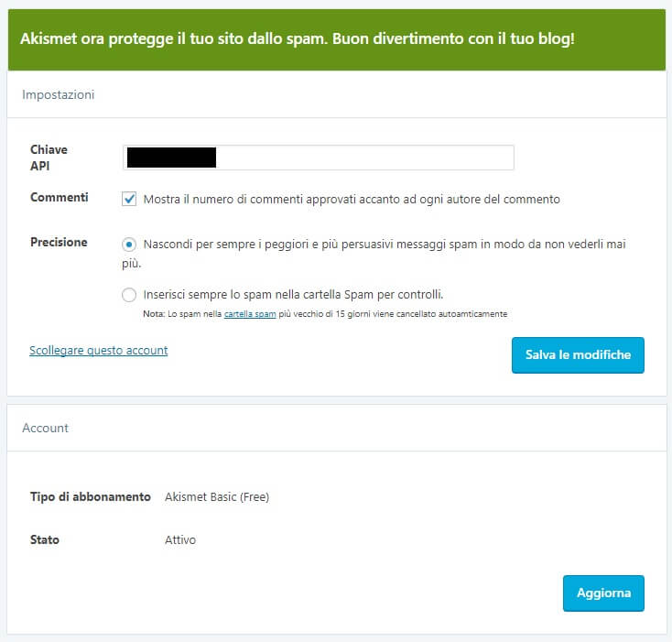Click the "Mostra il numero di commenti" label text
Image resolution: width=672 pixels, height=642 pixels.
tap(352, 199)
